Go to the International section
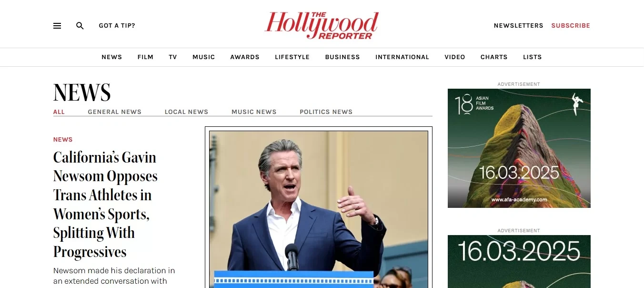The width and height of the screenshot is (644, 288). click(402, 57)
